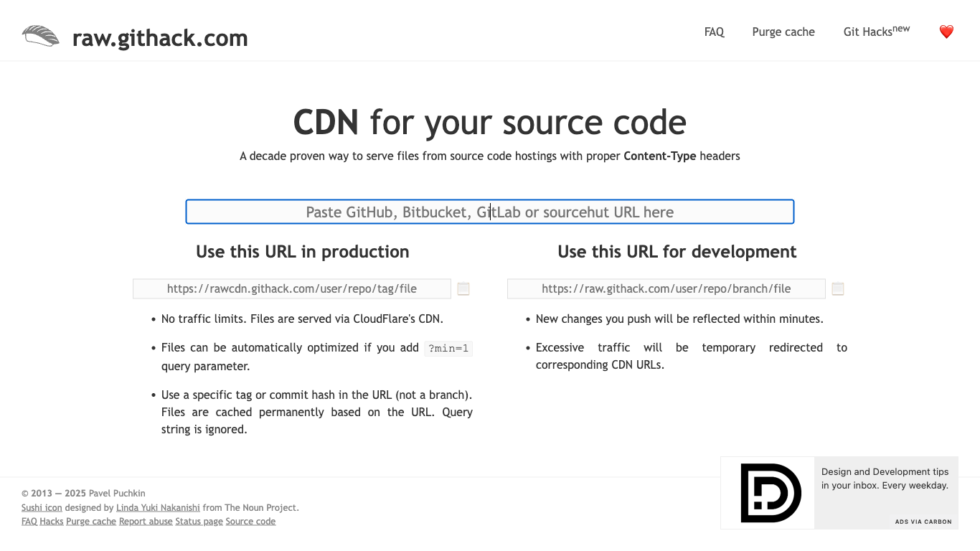This screenshot has width=980, height=551.
Task: Open the Sushi icon footer link
Action: click(42, 507)
